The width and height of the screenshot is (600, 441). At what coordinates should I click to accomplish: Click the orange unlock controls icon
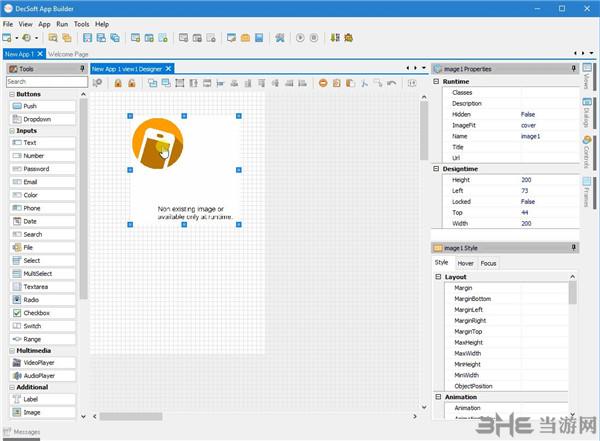(x=132, y=83)
